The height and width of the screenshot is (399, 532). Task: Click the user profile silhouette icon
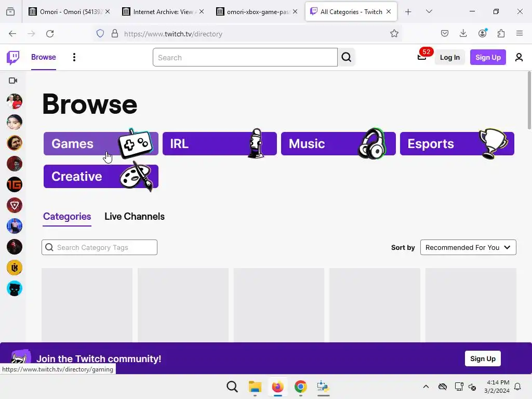coord(519,57)
